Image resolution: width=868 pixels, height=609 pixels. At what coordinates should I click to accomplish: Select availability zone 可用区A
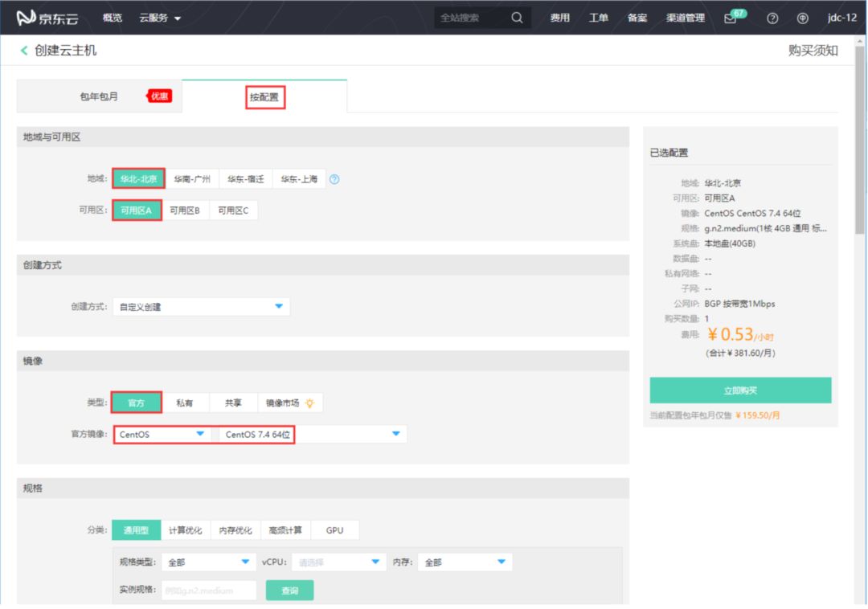pos(137,210)
